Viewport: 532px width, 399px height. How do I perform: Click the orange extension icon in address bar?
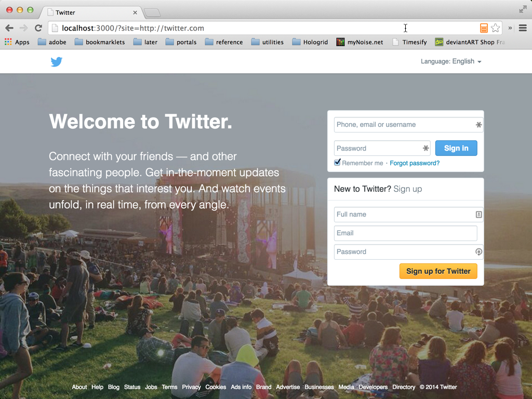point(484,28)
